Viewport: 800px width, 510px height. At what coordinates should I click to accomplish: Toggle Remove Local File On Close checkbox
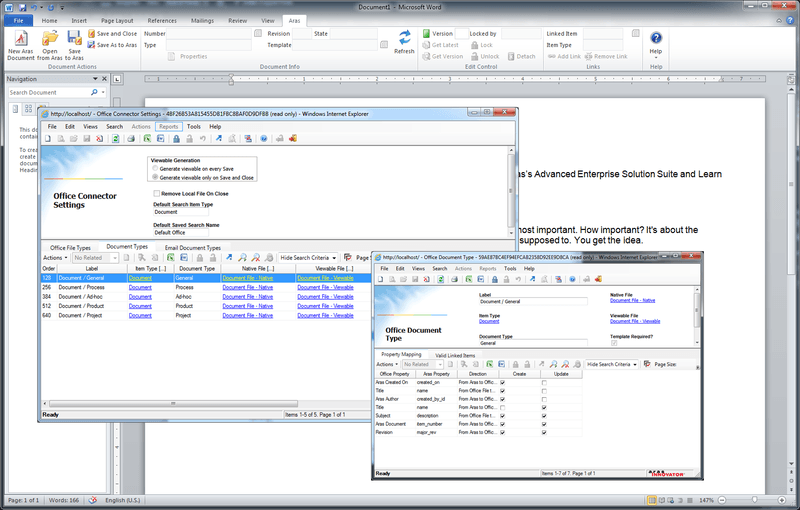coord(157,194)
